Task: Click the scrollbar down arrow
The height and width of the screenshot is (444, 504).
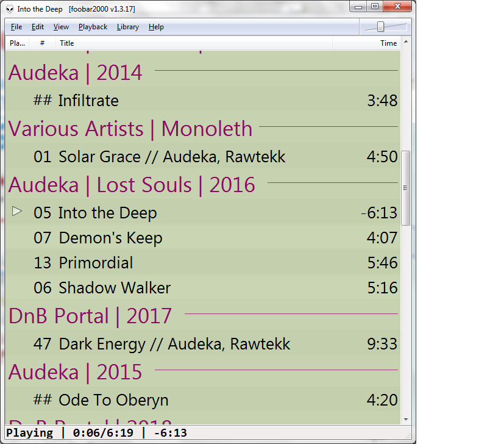Action: tap(406, 419)
